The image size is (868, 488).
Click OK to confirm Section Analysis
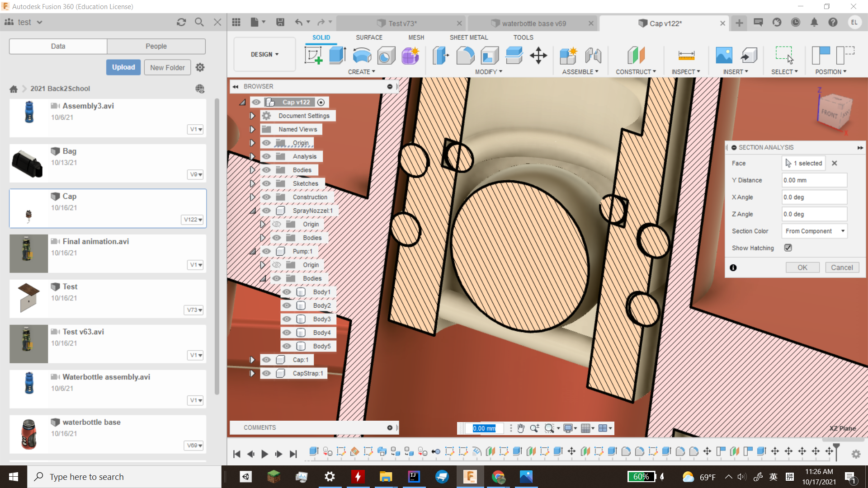[802, 267]
